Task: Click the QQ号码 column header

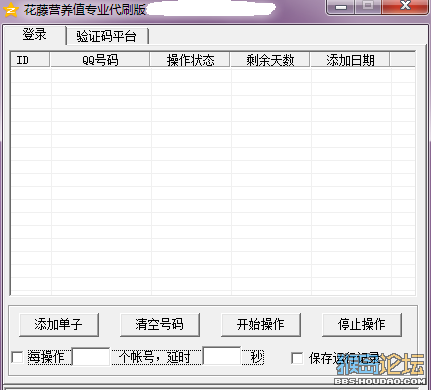Action: tap(100, 60)
